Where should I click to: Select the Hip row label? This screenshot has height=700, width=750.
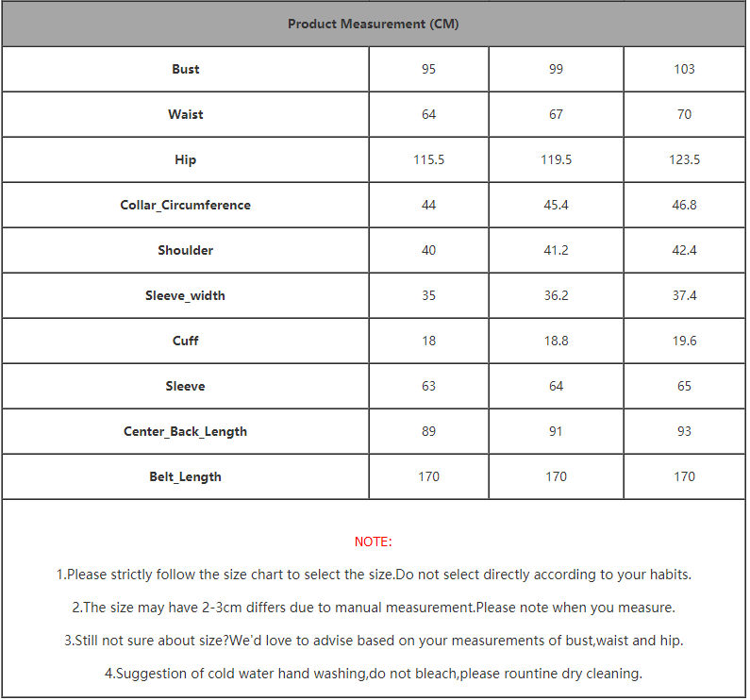[186, 159]
